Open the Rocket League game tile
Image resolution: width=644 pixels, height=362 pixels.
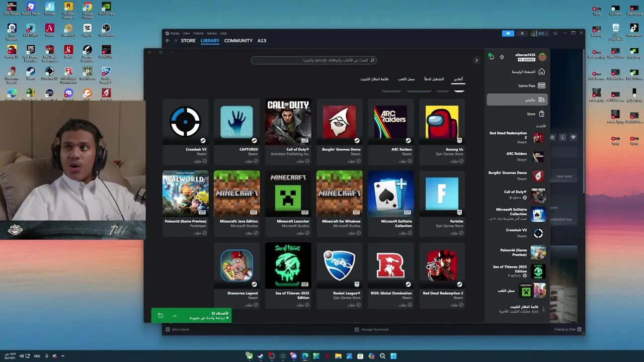(339, 276)
